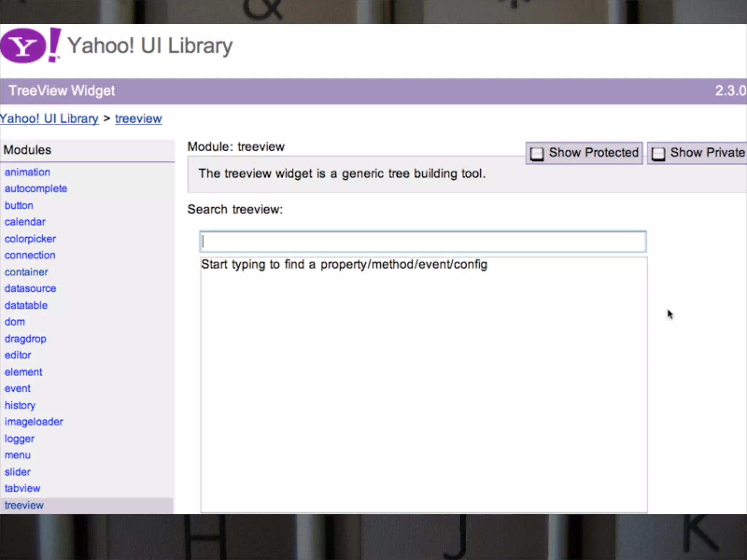Viewport: 747px width, 560px height.
Task: Select the button module link
Action: click(x=19, y=205)
